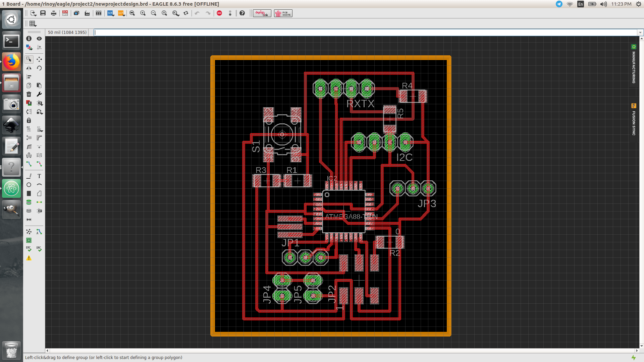This screenshot has width=644, height=362.
Task: Open the Help question mark icon
Action: coord(242,13)
